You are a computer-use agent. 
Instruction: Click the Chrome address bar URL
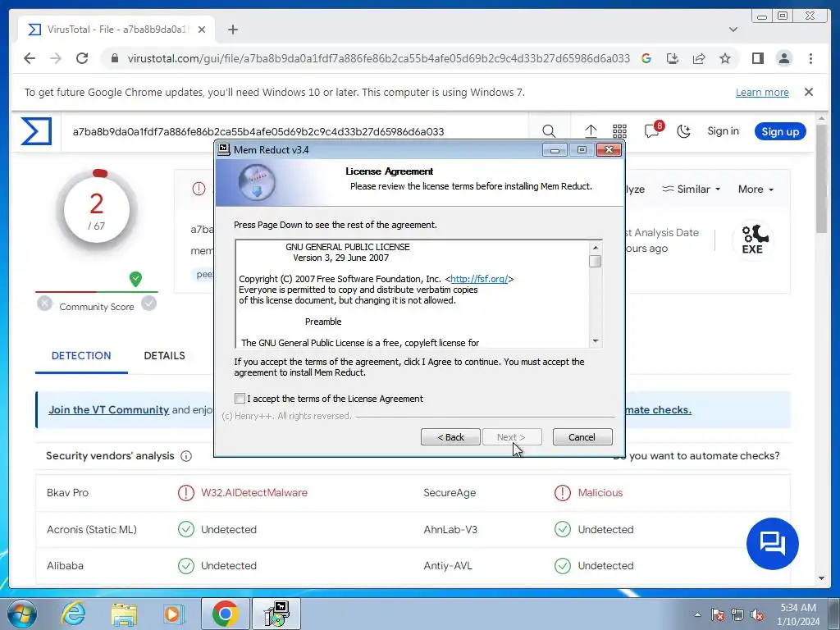378,58
